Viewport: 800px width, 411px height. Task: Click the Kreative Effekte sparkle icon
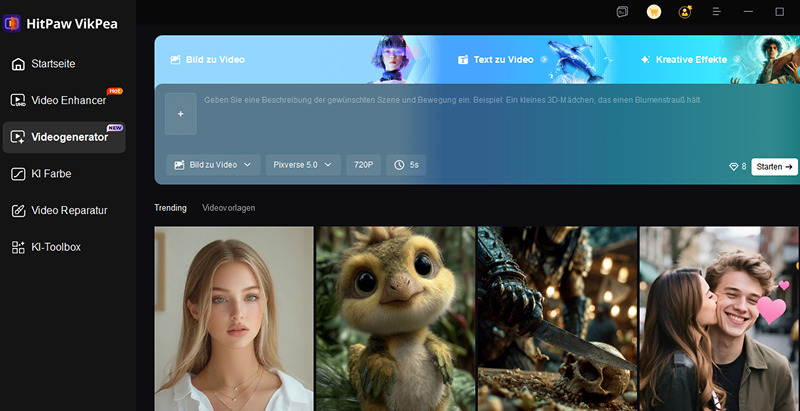point(645,60)
